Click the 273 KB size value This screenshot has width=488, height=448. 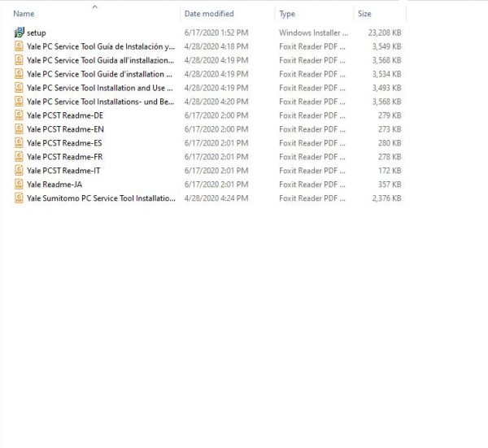(390, 129)
